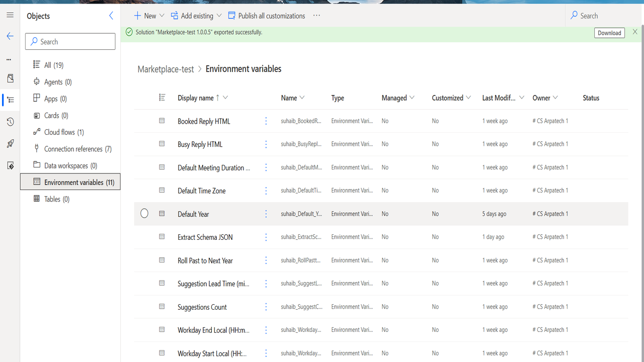Open more actions for Default Time Zone
This screenshot has height=362, width=644.
[x=266, y=191]
